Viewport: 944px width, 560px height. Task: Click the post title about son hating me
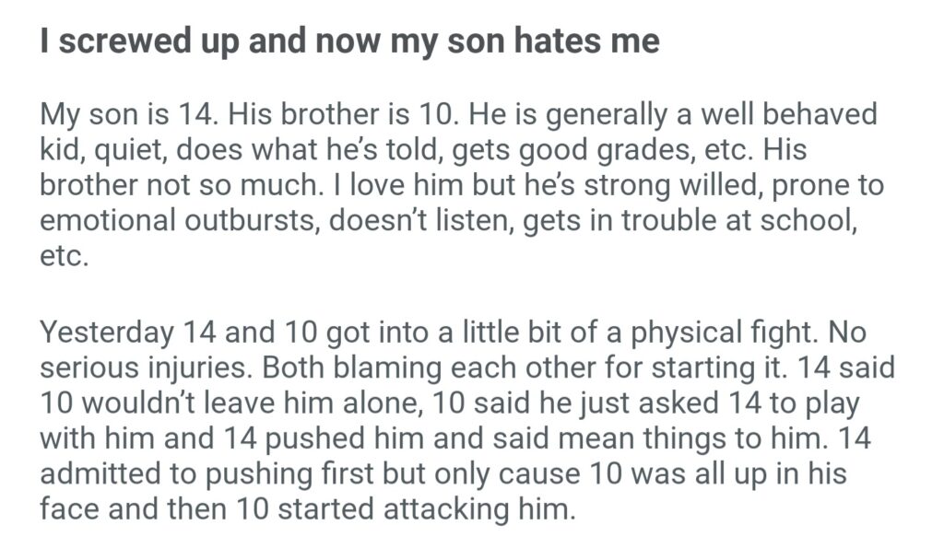coord(349,41)
